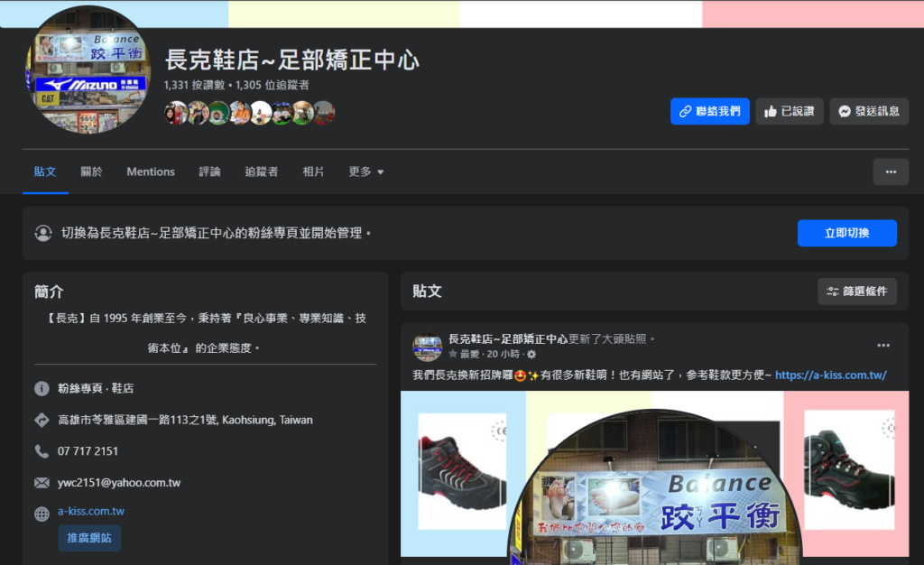Open the 相片 photos tab
924x565 pixels.
[x=313, y=172]
